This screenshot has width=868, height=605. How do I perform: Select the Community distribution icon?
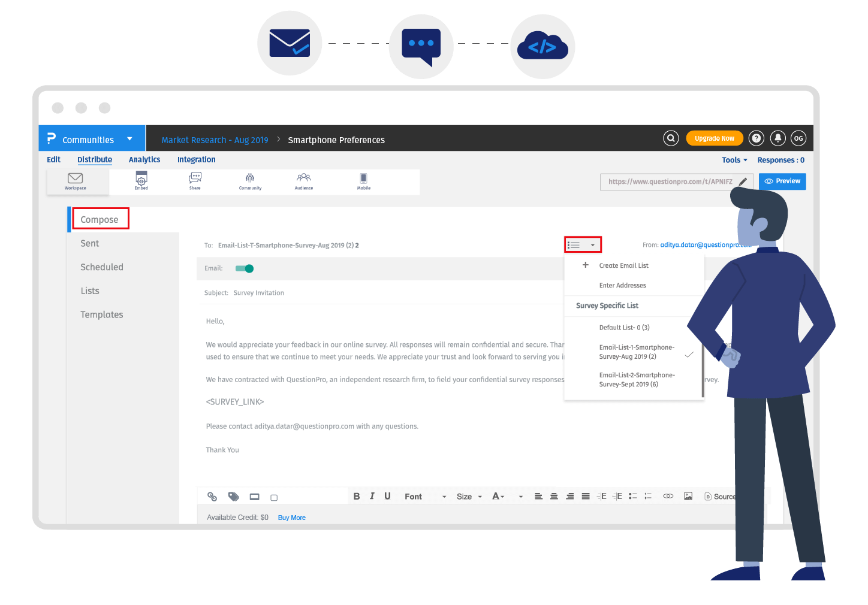click(x=250, y=180)
